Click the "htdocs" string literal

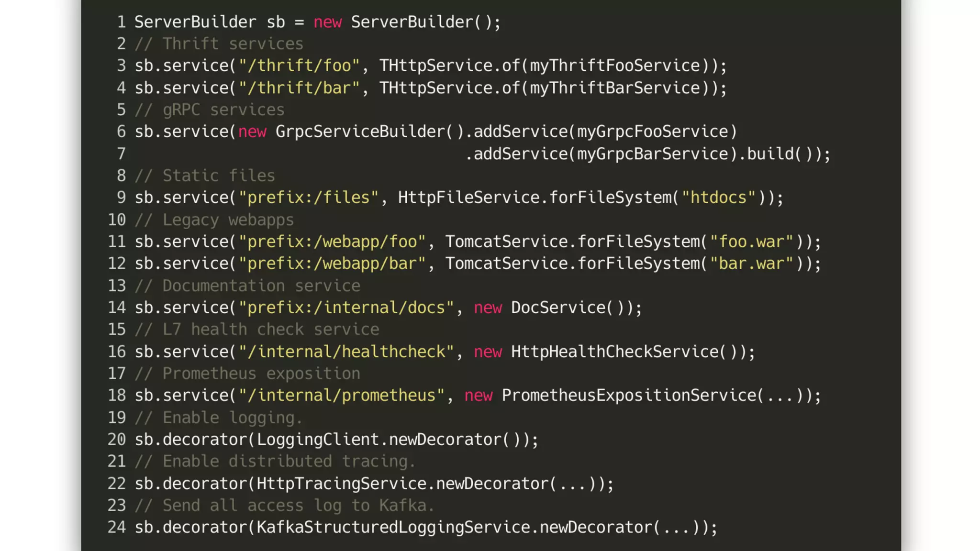pyautogui.click(x=718, y=198)
